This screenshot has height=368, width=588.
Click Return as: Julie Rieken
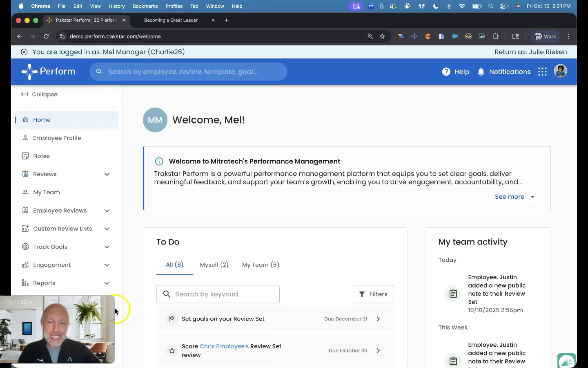pos(530,52)
